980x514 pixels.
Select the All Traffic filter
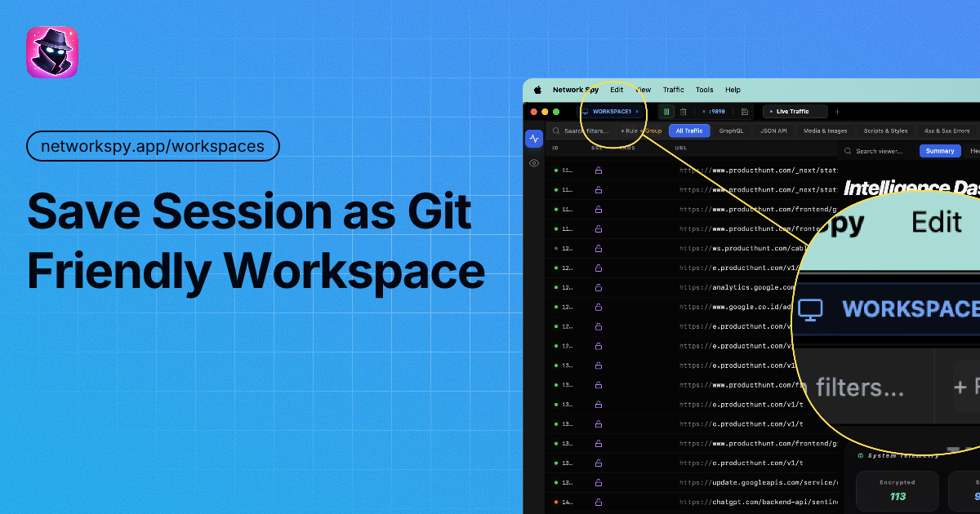click(x=689, y=131)
